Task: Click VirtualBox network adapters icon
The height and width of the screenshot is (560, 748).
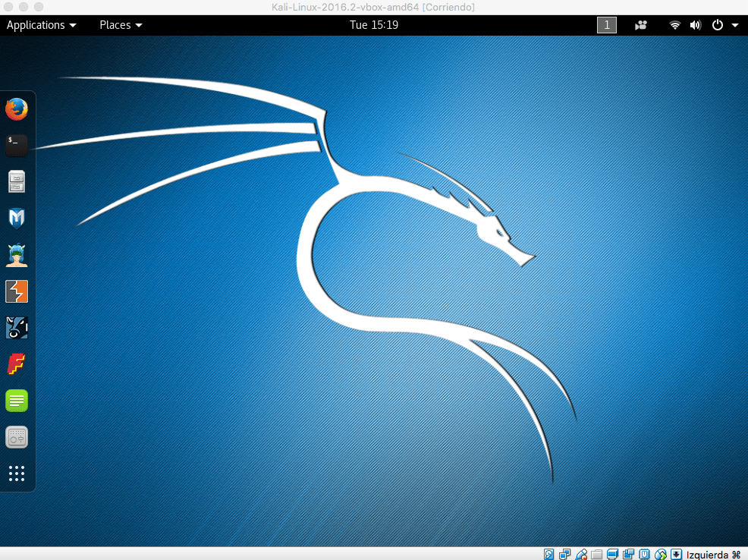Action: click(565, 554)
